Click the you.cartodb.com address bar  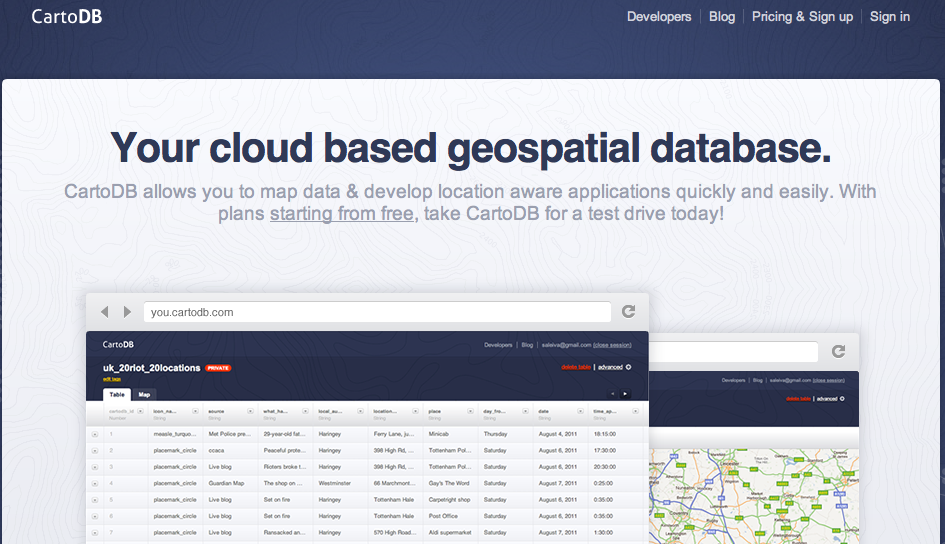point(377,312)
